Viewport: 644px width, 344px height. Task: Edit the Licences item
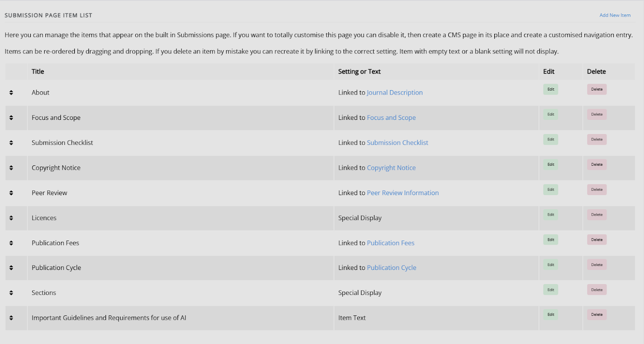coord(551,214)
